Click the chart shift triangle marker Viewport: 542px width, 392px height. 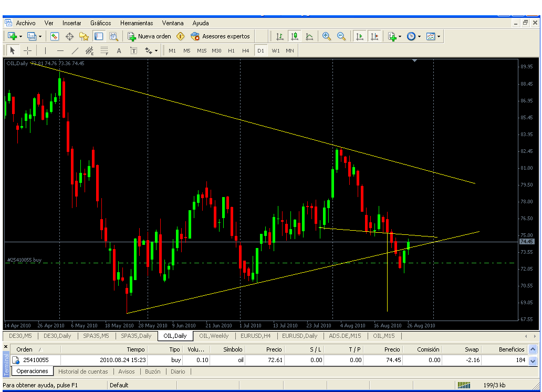click(414, 60)
